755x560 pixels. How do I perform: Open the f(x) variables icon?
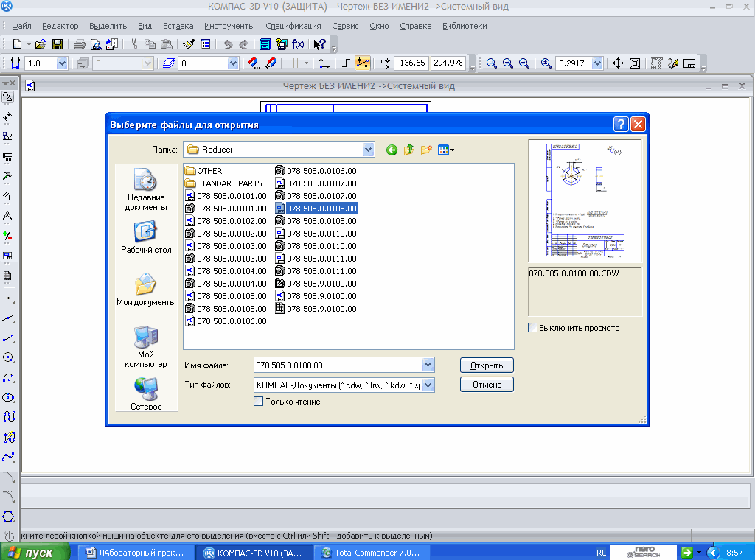point(298,44)
